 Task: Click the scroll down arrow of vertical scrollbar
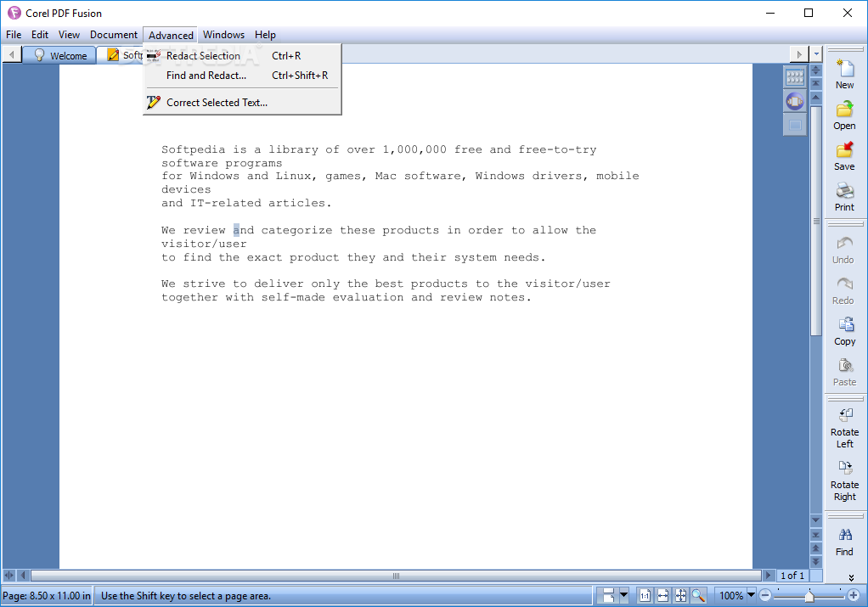[816, 520]
